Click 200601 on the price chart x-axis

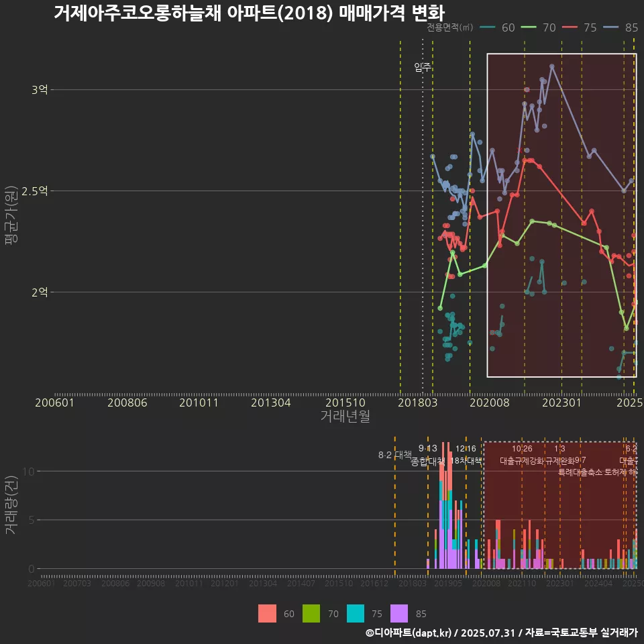coord(54,402)
